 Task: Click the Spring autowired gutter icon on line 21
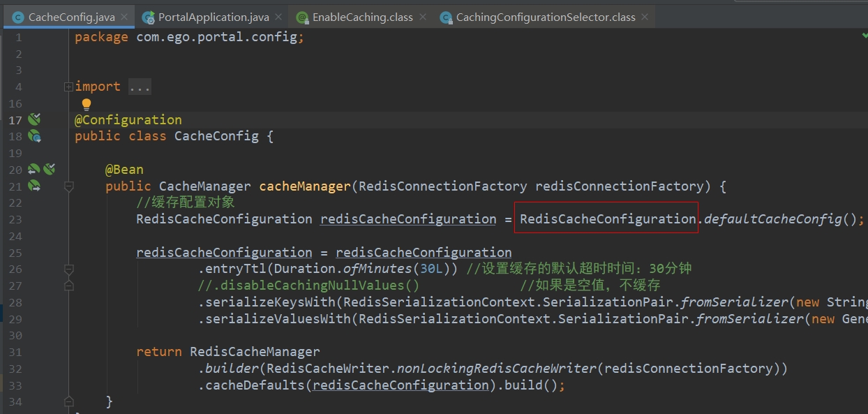coord(33,186)
